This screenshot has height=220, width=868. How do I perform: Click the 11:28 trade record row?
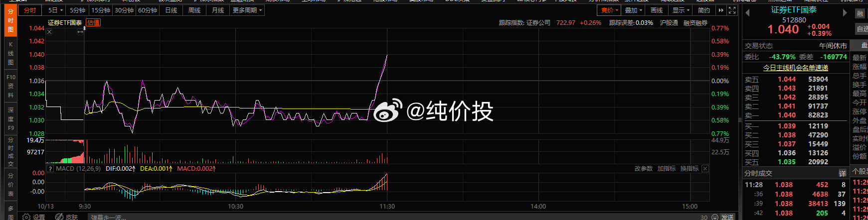click(x=795, y=185)
